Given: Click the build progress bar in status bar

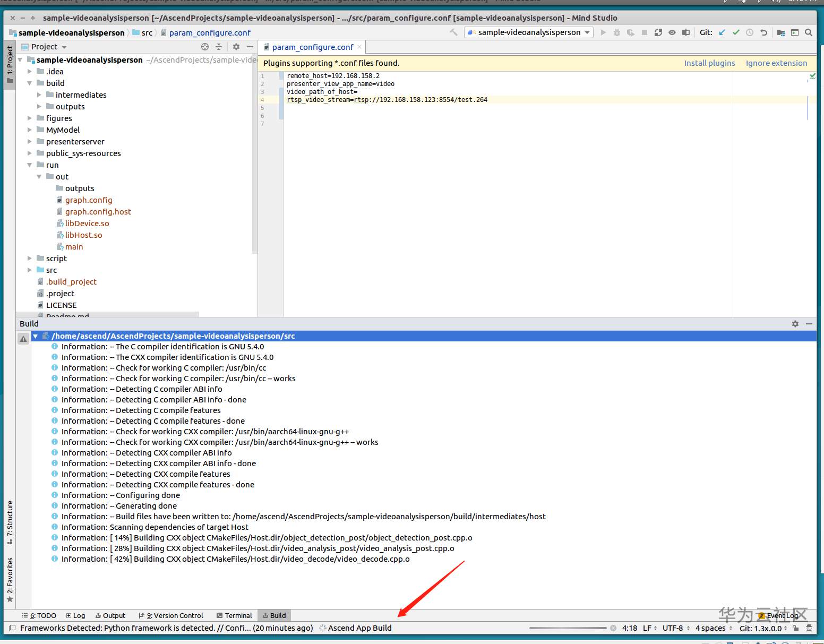Looking at the screenshot, I should [x=568, y=628].
